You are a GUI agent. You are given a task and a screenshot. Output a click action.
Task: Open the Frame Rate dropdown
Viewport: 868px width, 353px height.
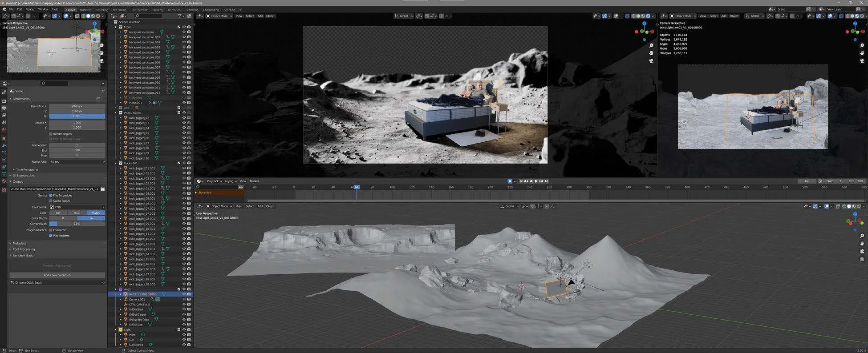coord(77,162)
